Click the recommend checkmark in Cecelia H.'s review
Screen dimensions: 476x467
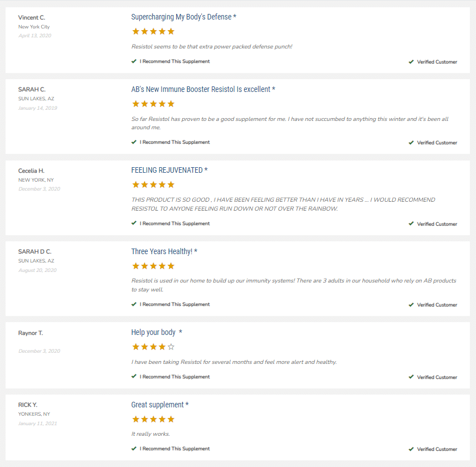pos(134,223)
